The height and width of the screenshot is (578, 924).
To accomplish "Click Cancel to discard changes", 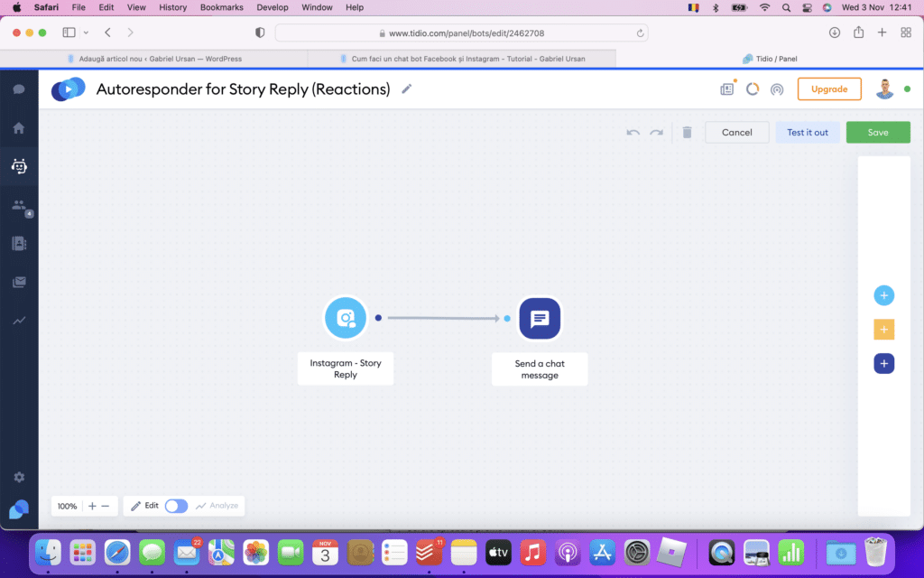I will click(736, 132).
